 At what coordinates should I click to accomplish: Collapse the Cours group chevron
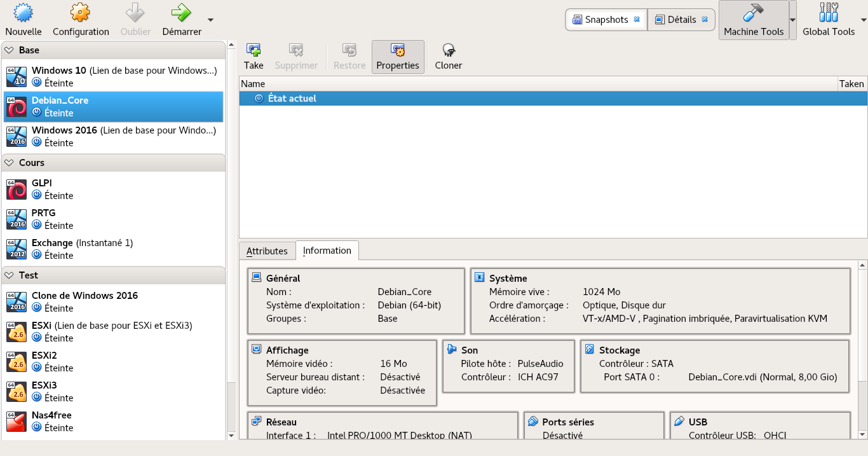click(x=10, y=163)
